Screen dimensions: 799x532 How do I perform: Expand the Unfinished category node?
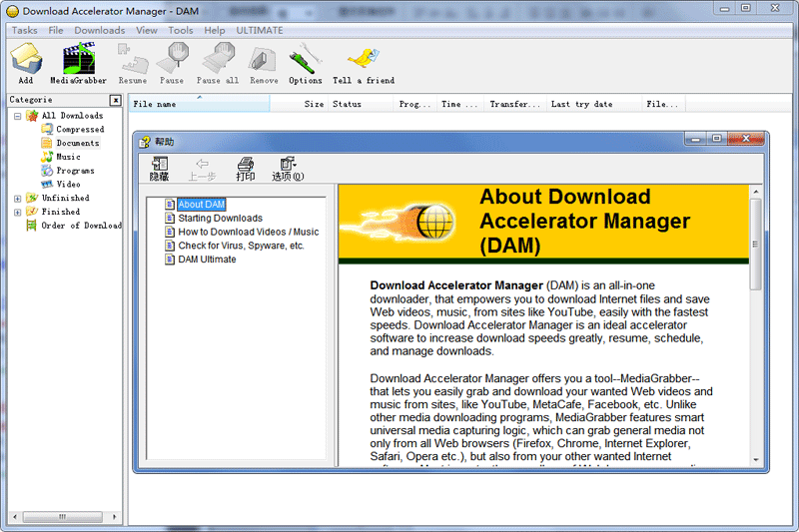pyautogui.click(x=18, y=199)
